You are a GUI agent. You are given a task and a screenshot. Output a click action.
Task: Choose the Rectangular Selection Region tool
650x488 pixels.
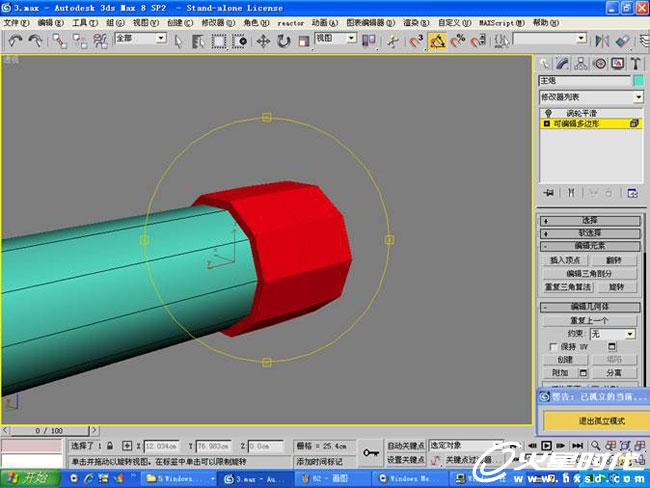(219, 41)
